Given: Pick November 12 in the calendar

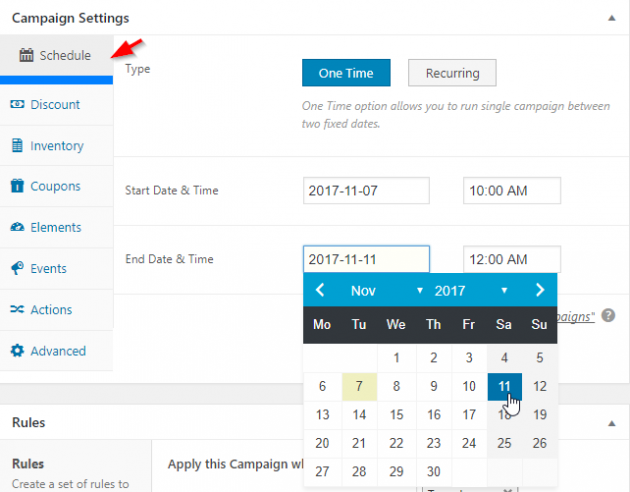Looking at the screenshot, I should point(540,386).
